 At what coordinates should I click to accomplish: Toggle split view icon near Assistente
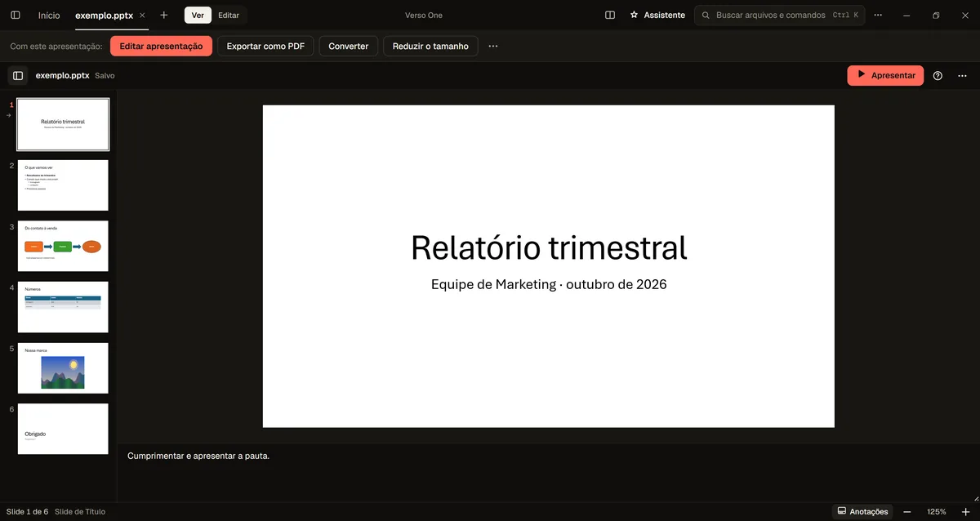click(610, 15)
